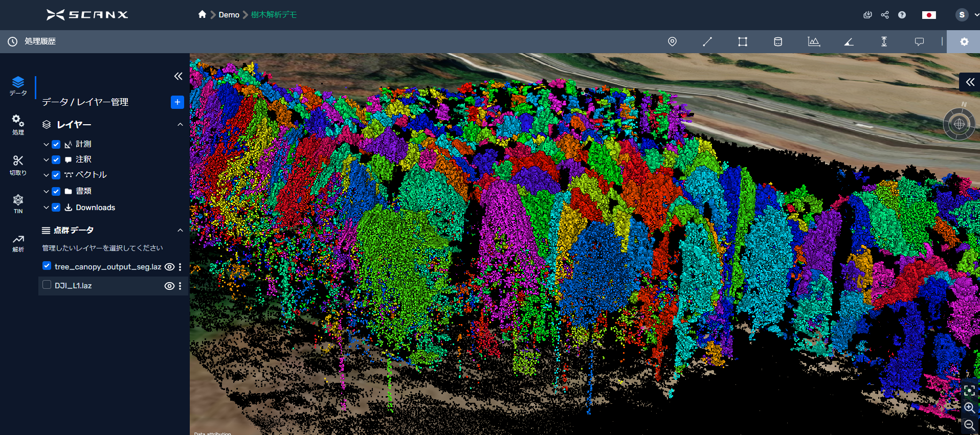This screenshot has width=980, height=435.
Task: Click the compass navigation widget
Action: (x=959, y=124)
